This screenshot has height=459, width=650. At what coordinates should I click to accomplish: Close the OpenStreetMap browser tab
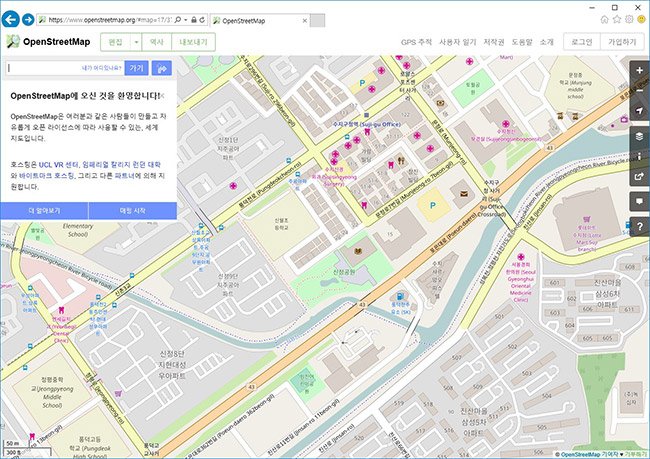point(305,21)
